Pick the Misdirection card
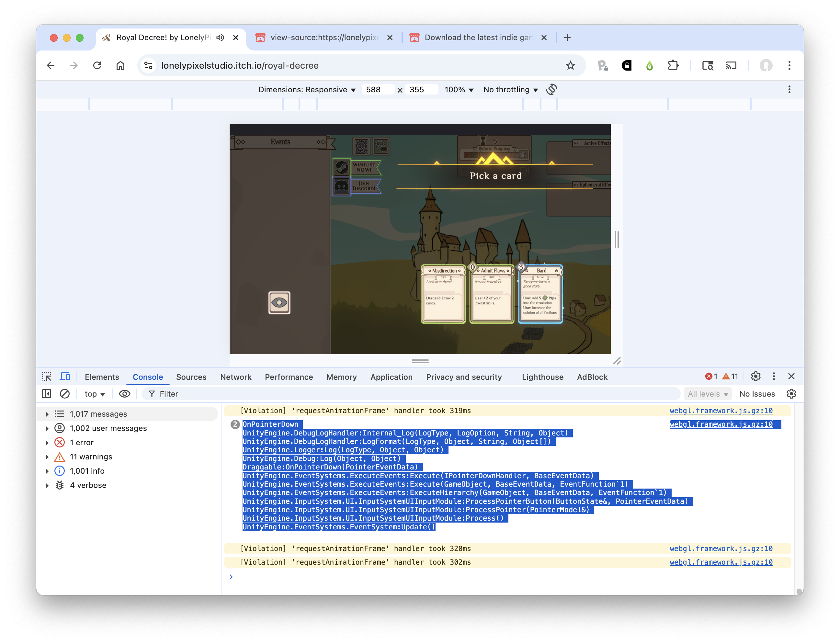This screenshot has height=643, width=840. pyautogui.click(x=443, y=294)
